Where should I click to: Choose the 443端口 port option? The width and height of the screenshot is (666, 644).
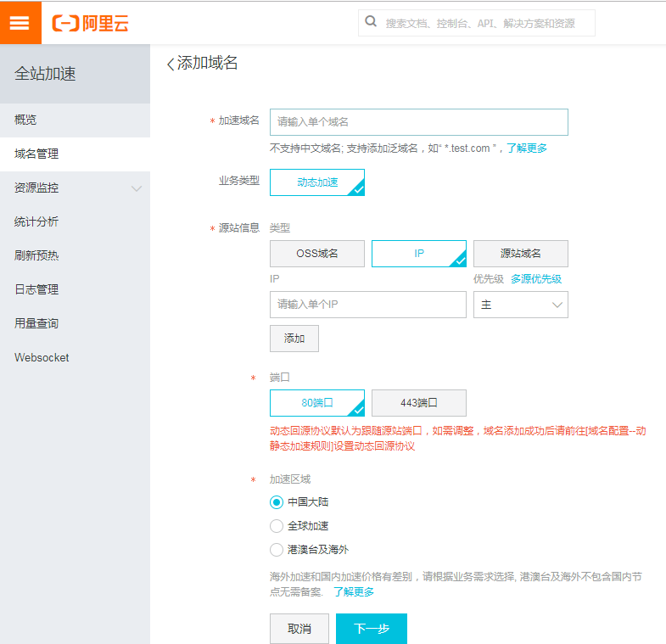coord(418,403)
